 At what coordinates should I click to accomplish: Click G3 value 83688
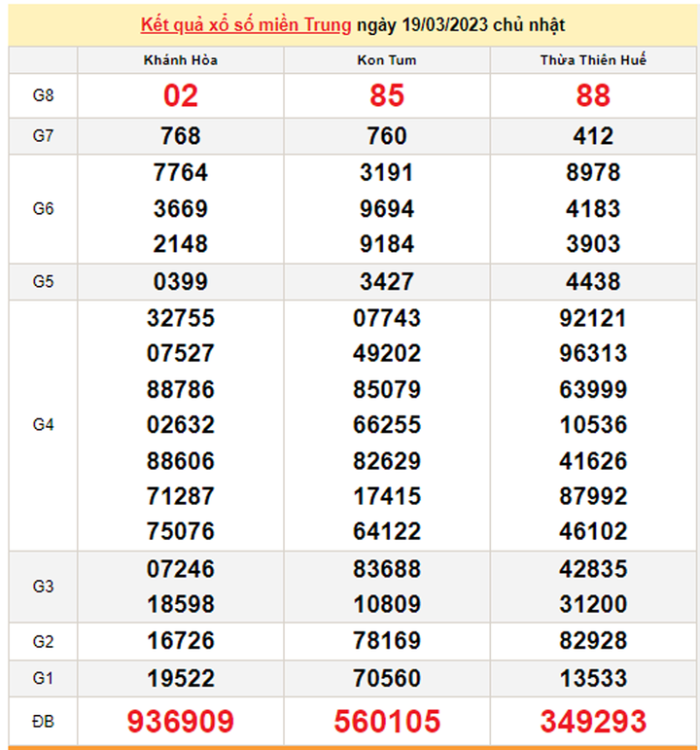[387, 569]
